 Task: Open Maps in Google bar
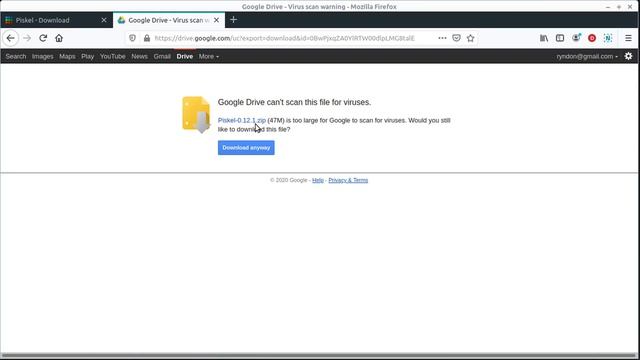(67, 56)
